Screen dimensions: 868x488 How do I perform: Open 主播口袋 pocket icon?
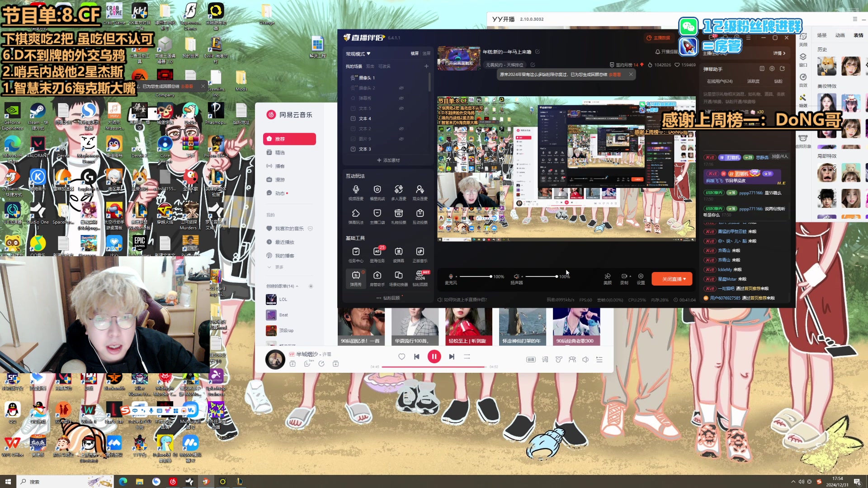pyautogui.click(x=377, y=216)
